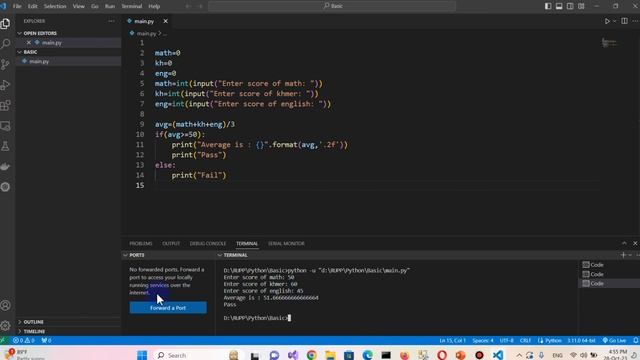Image resolution: width=640 pixels, height=360 pixels.
Task: Switch to the Serial Monitor tab
Action: [286, 243]
